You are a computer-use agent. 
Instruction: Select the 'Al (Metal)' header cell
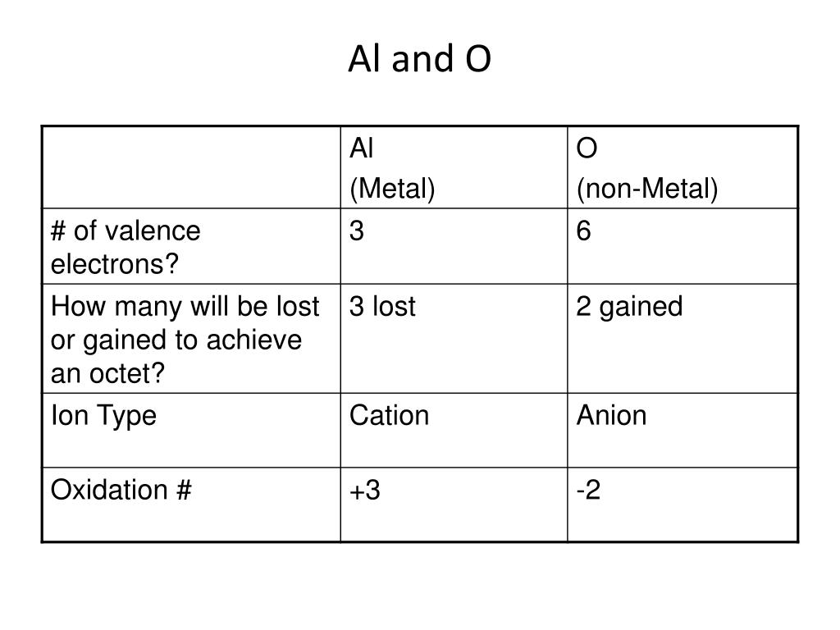[x=454, y=167]
